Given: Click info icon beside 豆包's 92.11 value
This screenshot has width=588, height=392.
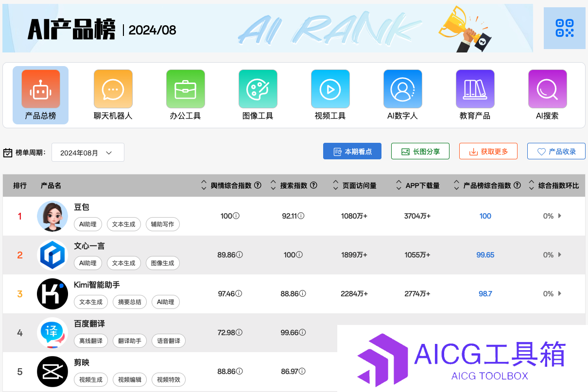Looking at the screenshot, I should (301, 216).
